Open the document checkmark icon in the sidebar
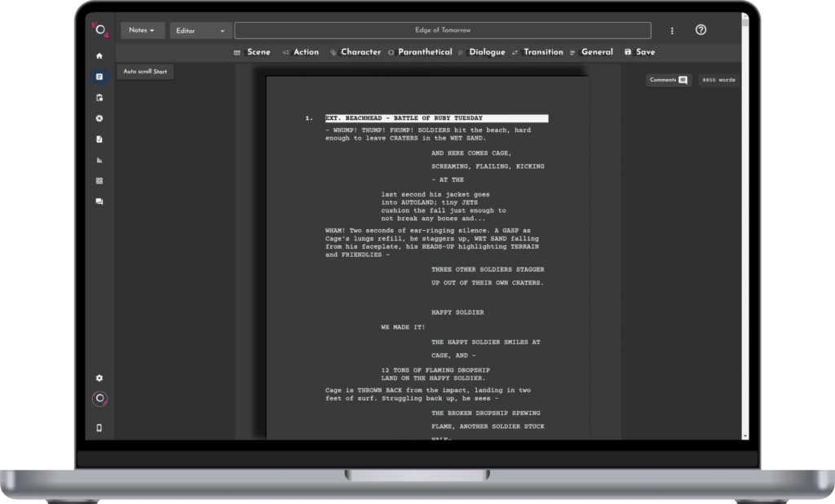 pyautogui.click(x=99, y=139)
